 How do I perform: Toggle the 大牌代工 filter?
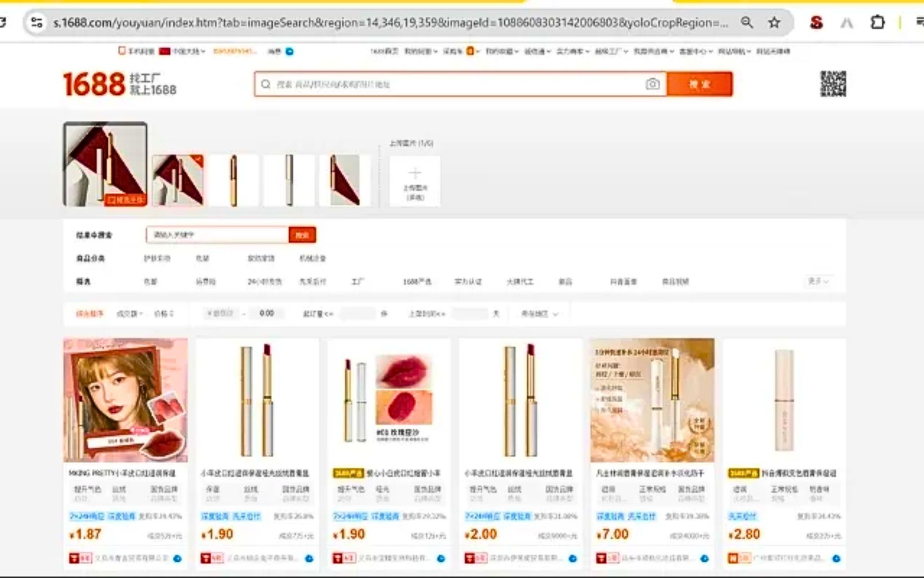click(520, 281)
